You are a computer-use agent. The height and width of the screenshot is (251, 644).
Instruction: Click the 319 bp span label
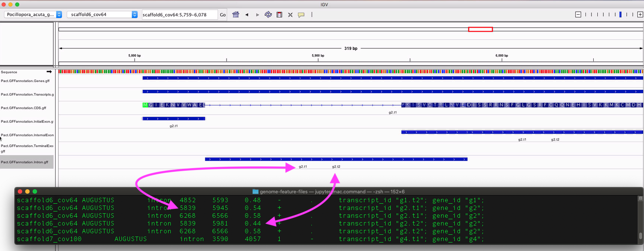[351, 48]
